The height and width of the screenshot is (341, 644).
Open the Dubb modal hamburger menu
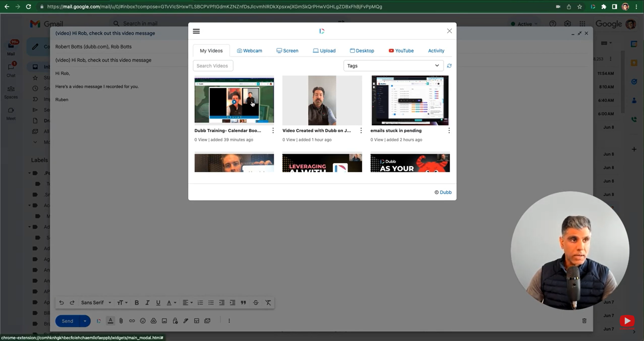(x=196, y=31)
